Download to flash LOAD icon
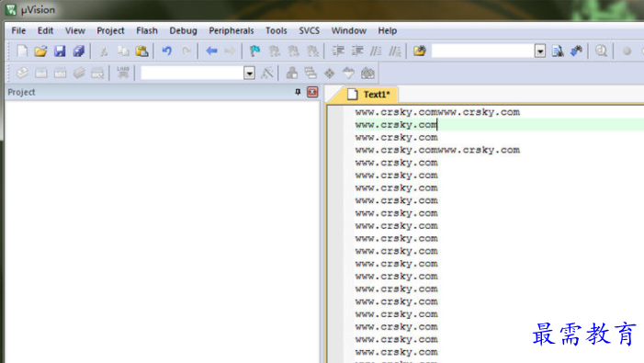The width and height of the screenshot is (644, 363). tap(123, 74)
